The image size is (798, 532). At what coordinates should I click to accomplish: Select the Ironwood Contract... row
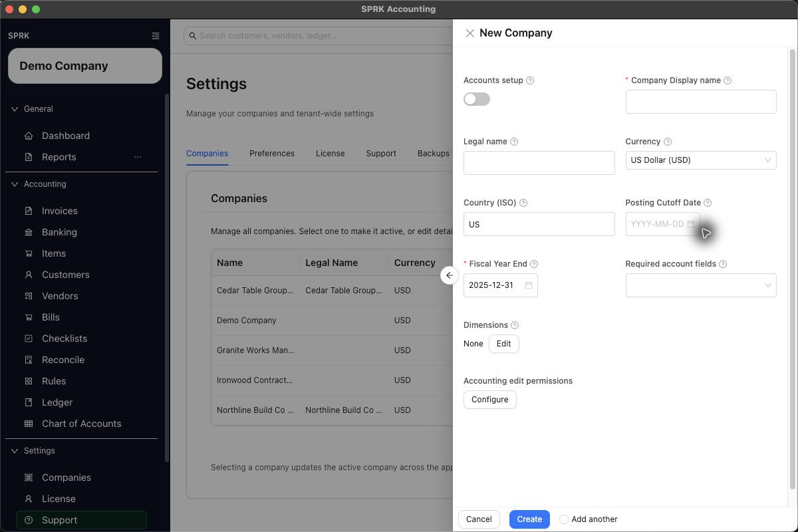(x=332, y=380)
